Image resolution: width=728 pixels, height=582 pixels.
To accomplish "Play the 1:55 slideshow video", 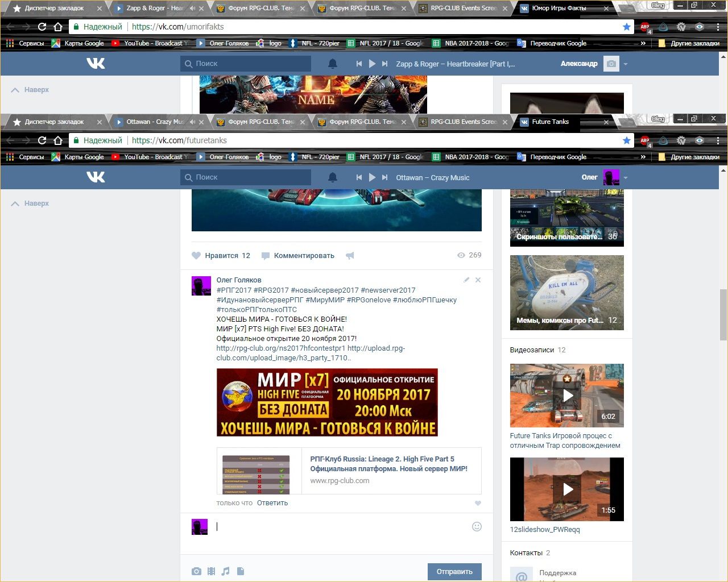I will coord(567,489).
